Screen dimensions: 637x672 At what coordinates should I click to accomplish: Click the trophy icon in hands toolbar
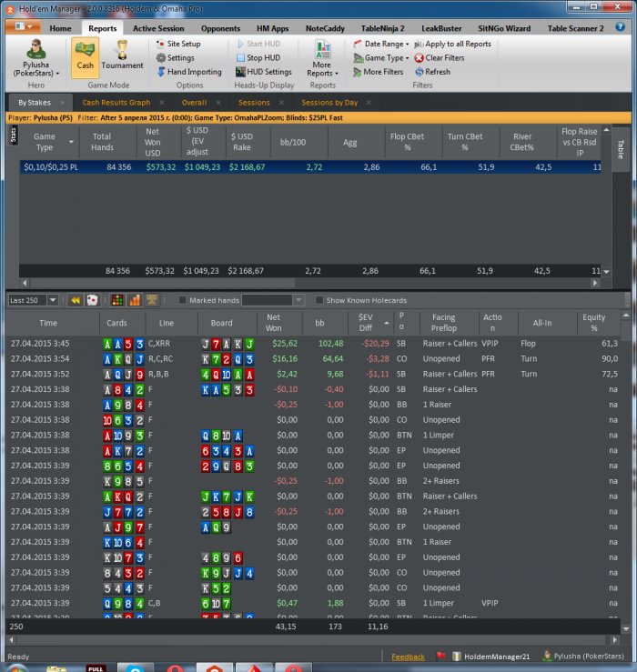tap(151, 300)
